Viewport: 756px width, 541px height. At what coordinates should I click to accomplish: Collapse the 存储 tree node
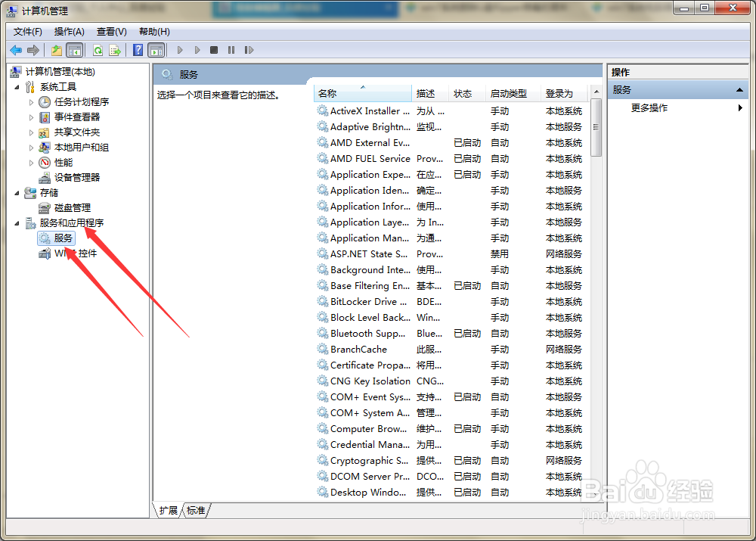click(x=17, y=193)
